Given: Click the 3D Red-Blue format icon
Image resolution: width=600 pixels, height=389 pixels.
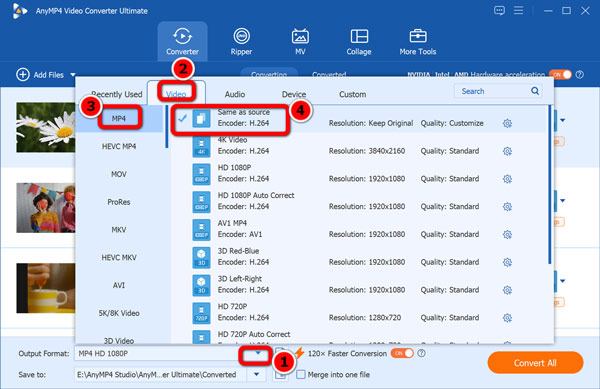Looking at the screenshot, I should (x=201, y=257).
